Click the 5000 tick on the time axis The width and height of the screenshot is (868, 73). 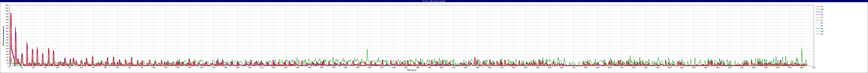pos(610,68)
